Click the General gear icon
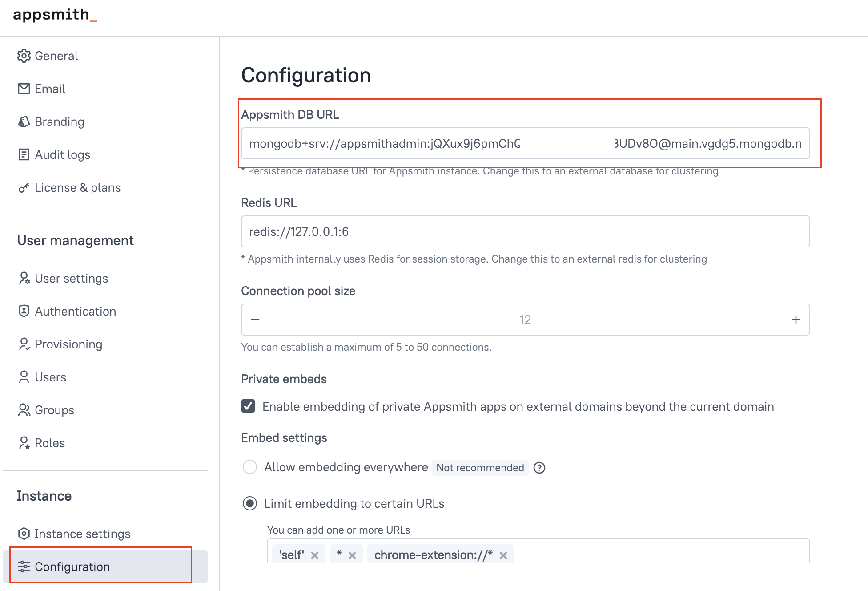The image size is (868, 591). click(x=24, y=56)
